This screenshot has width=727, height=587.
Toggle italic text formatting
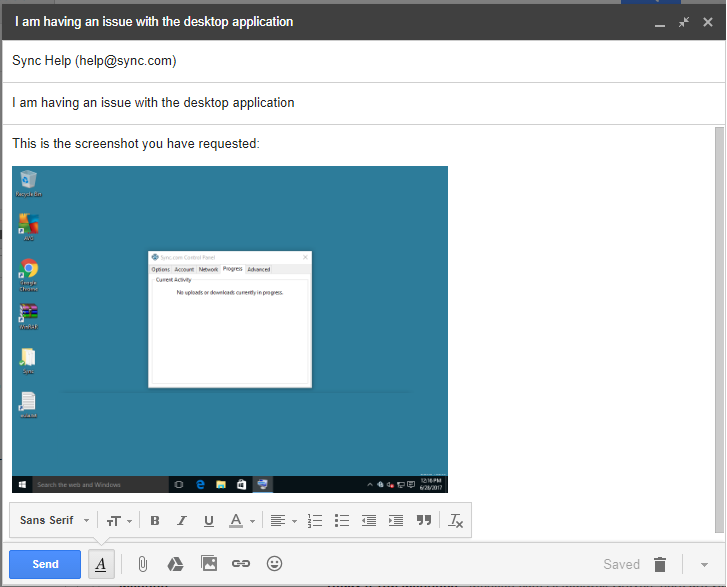182,521
